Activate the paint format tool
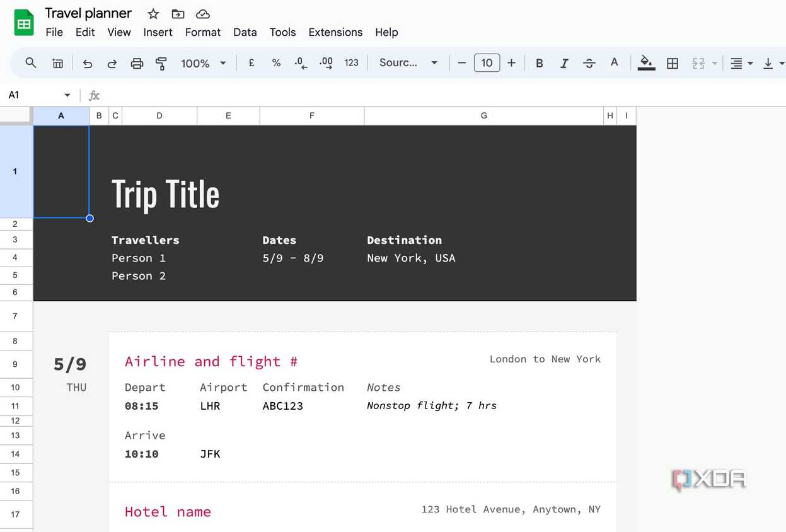 (161, 63)
